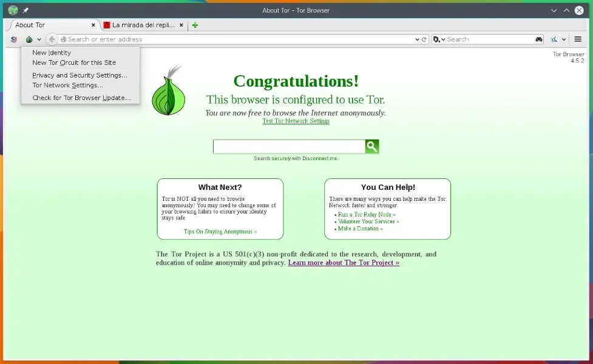Click the NoScript icon in the toolbar
This screenshot has width=593, height=364.
tap(14, 39)
